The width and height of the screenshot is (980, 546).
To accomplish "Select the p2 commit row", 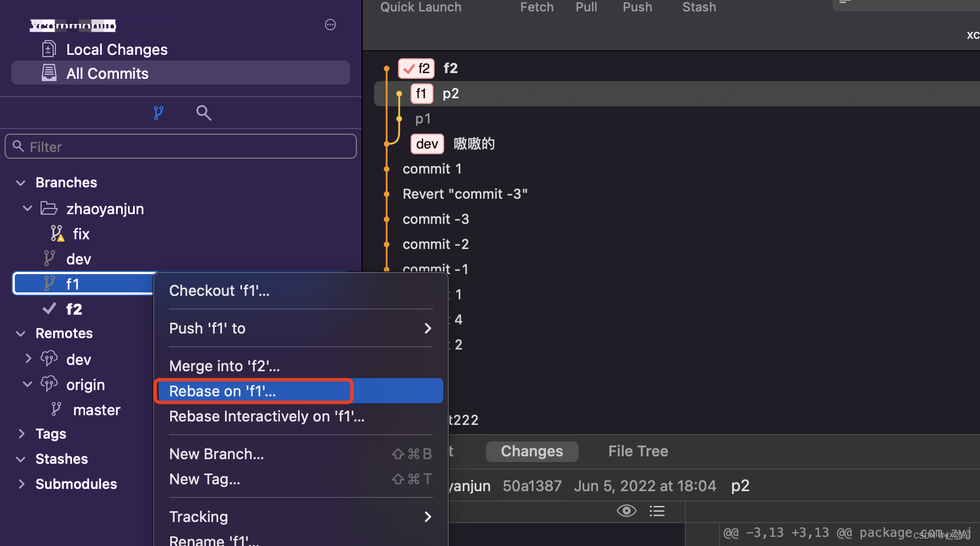I will [677, 94].
